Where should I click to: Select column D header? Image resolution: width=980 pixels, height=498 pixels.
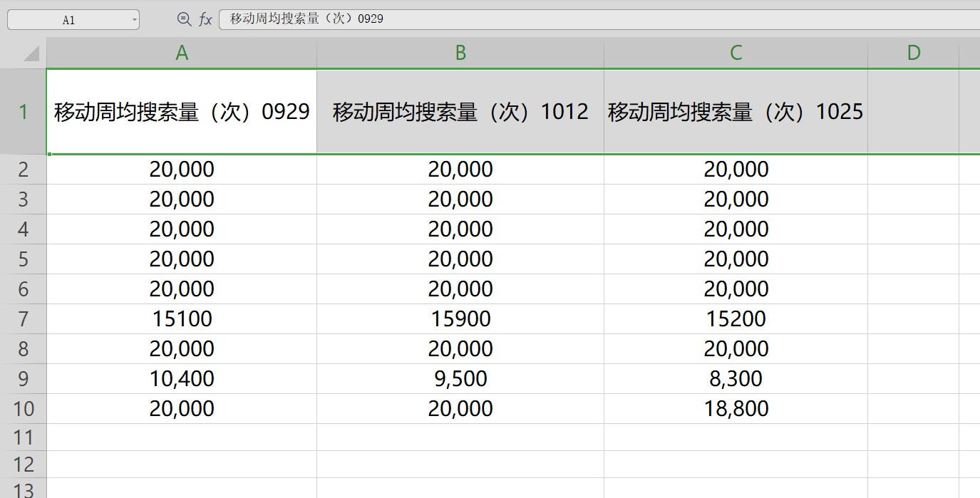pos(913,53)
